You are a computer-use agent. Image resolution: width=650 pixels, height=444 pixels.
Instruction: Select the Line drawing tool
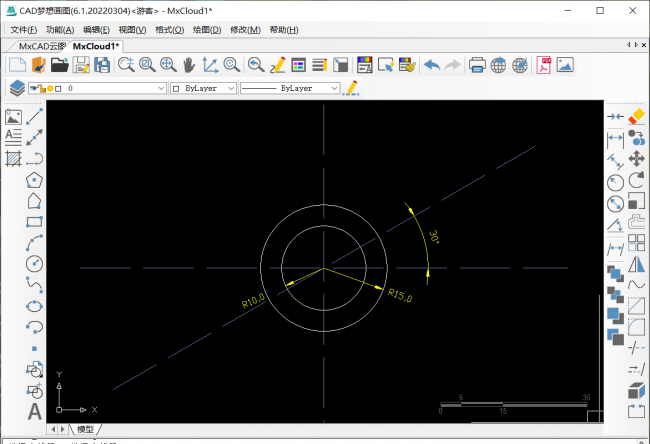click(34, 116)
